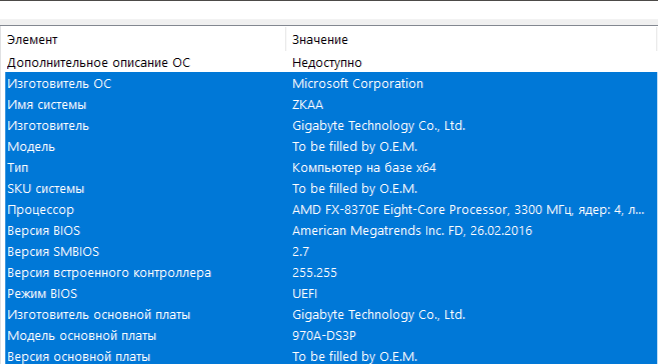Select the "Недоступно" value cell
Screen dimensions: 658x364
click(327, 63)
